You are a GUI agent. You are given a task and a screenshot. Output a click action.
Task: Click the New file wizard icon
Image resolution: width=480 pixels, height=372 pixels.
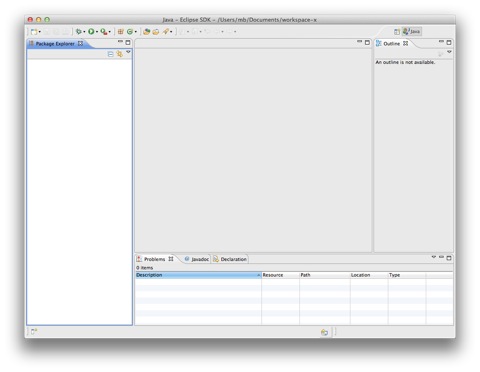34,32
